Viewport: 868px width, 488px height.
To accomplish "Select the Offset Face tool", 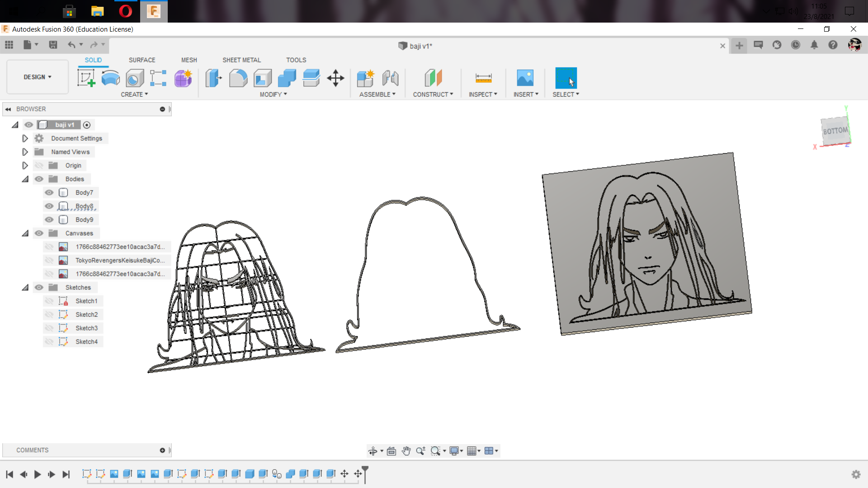I will (x=311, y=78).
